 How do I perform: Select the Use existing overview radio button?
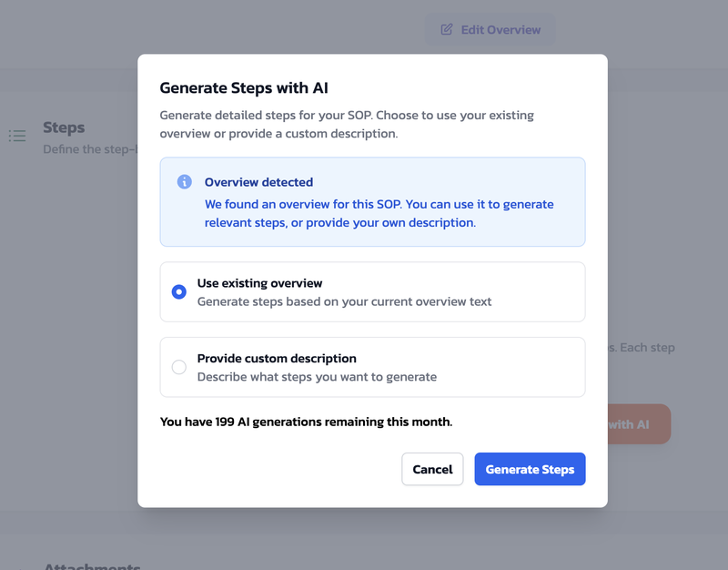(179, 292)
